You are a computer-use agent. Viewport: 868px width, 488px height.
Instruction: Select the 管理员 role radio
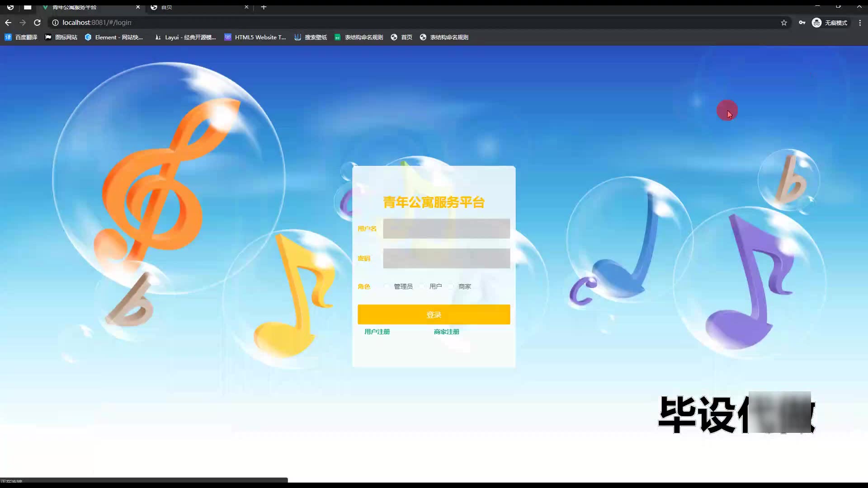(x=387, y=286)
